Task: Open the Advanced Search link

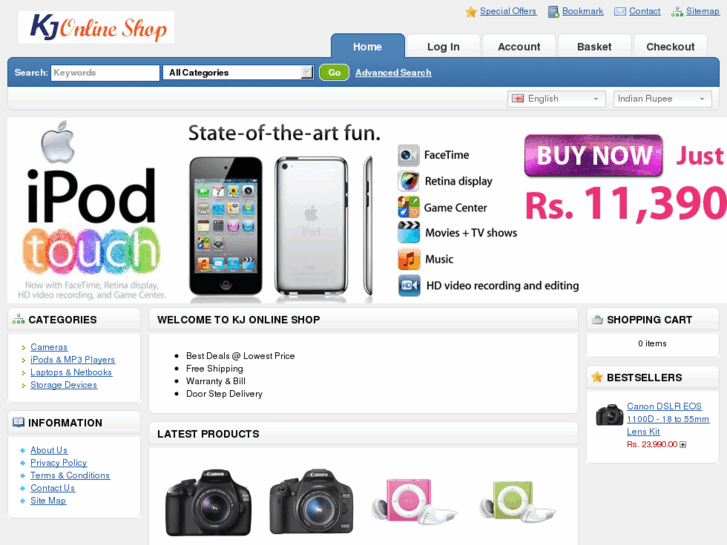Action: (393, 73)
